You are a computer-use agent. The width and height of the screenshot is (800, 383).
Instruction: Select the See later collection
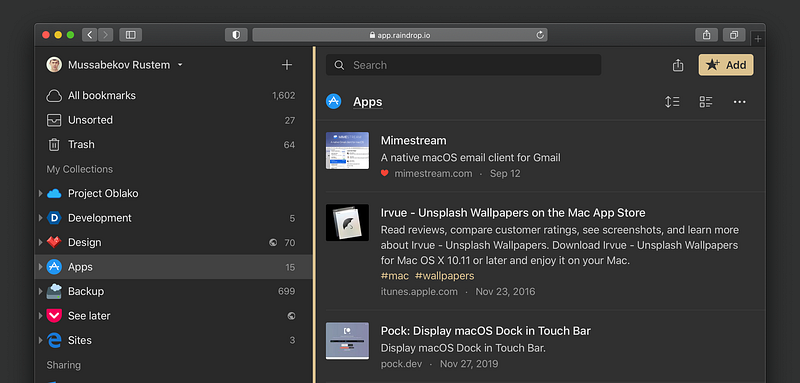173,316
